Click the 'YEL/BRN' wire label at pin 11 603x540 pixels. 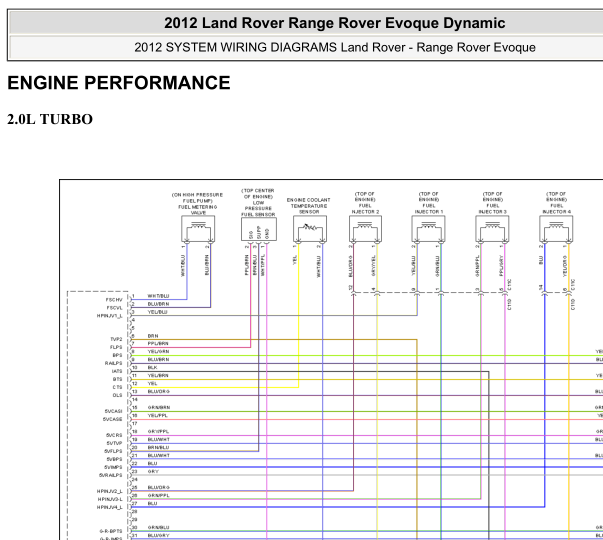point(158,376)
